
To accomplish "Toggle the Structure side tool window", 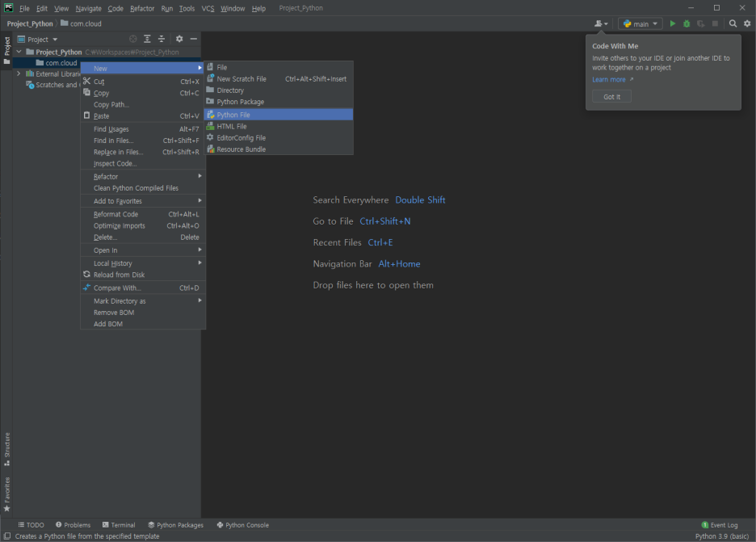I will point(6,449).
